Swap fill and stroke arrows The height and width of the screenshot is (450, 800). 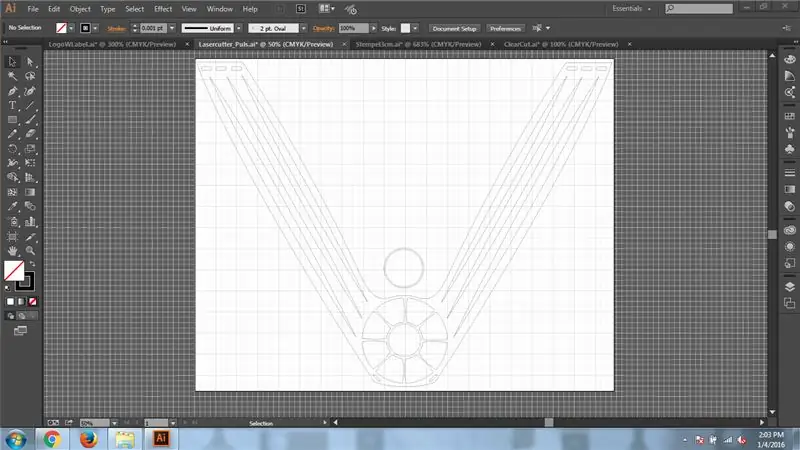point(32,264)
